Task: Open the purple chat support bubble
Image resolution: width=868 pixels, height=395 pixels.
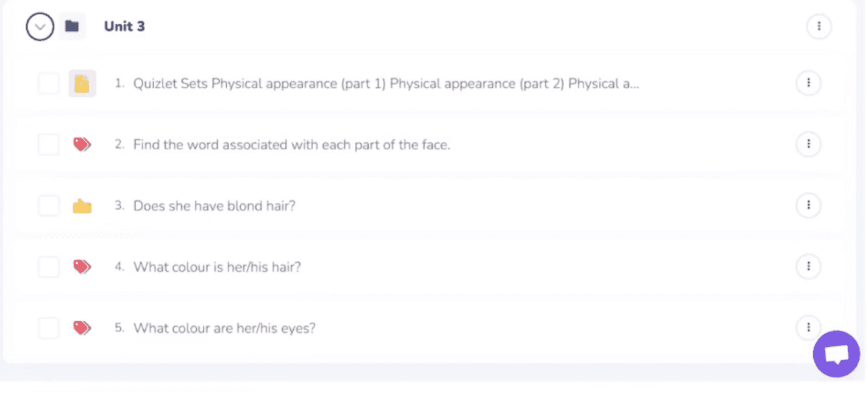Action: pyautogui.click(x=836, y=354)
